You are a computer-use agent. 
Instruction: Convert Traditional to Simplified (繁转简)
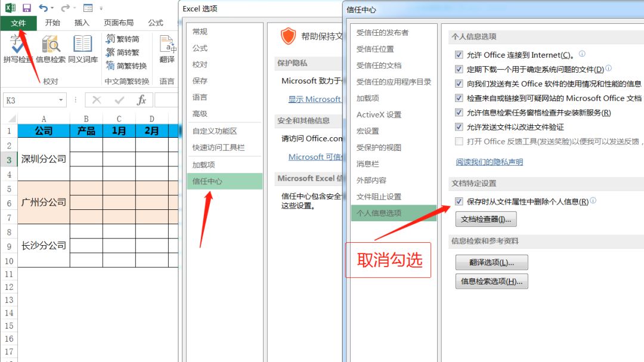(x=122, y=39)
